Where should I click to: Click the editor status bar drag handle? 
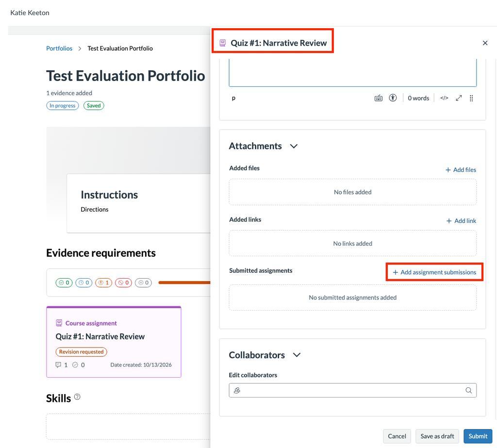(471, 98)
